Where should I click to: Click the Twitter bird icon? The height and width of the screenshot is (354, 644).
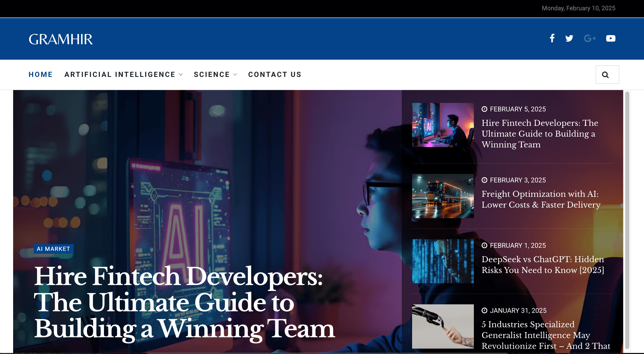tap(569, 38)
